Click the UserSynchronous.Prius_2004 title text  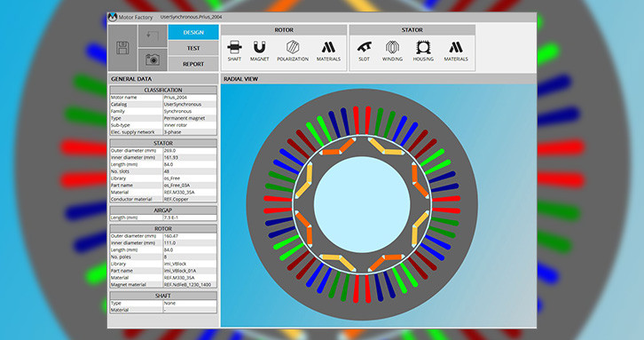pos(191,17)
